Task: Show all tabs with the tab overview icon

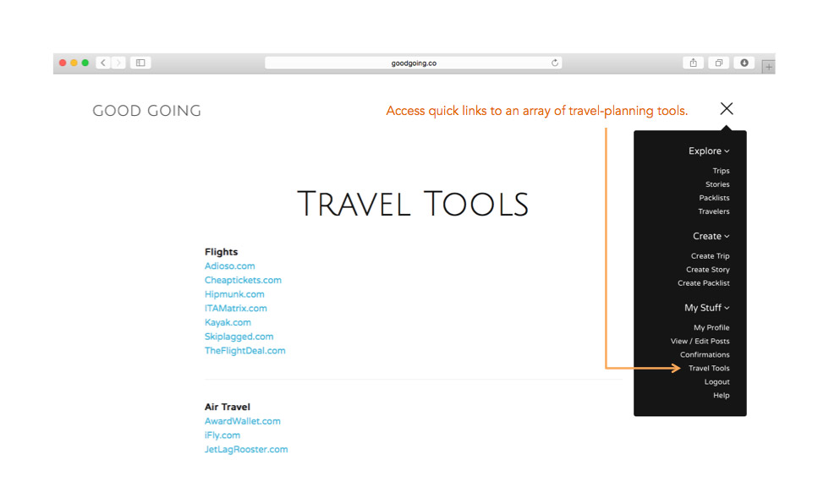Action: tap(718, 63)
